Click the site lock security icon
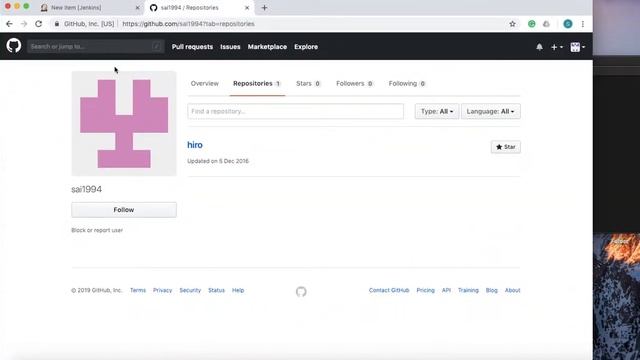 pyautogui.click(x=57, y=24)
